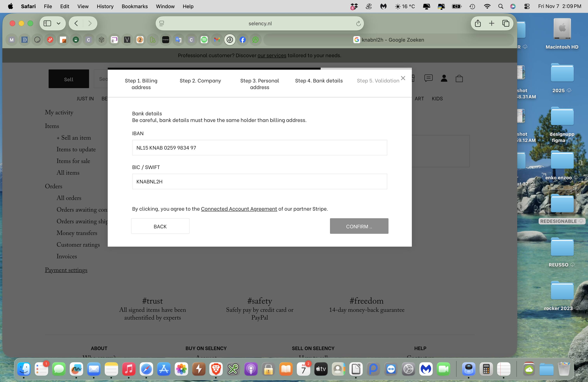
Task: Open the sidebar dropdown chevron
Action: [59, 23]
